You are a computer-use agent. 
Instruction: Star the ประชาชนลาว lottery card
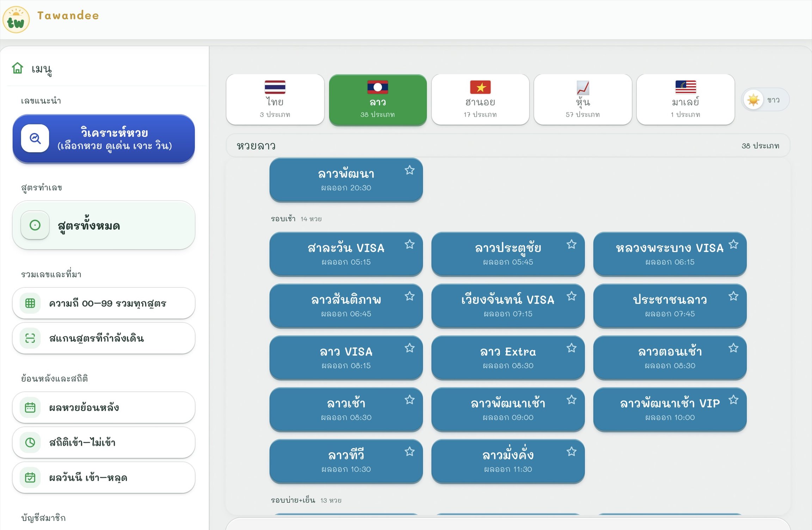click(x=733, y=296)
